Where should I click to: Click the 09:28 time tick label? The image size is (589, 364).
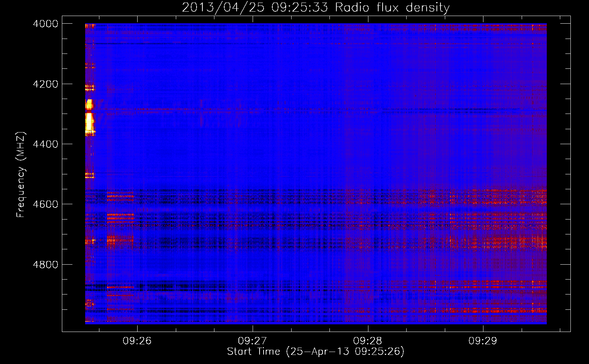pos(368,341)
